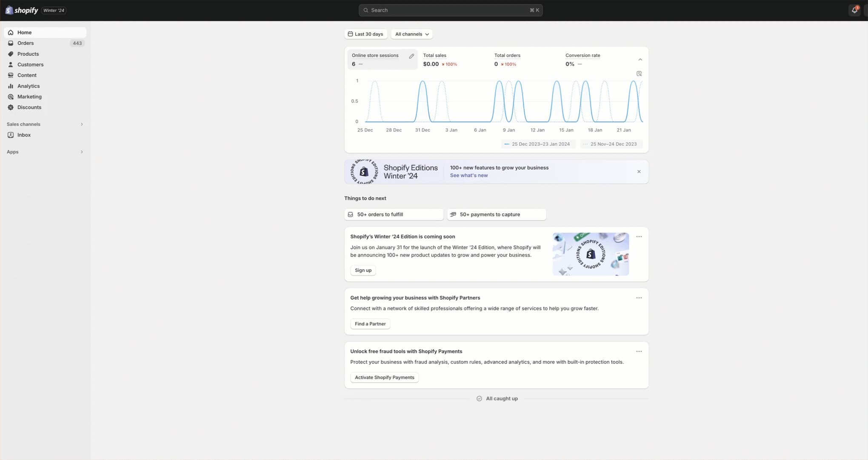Dismiss the Shopify Editions banner
This screenshot has height=460, width=868.
click(x=639, y=172)
